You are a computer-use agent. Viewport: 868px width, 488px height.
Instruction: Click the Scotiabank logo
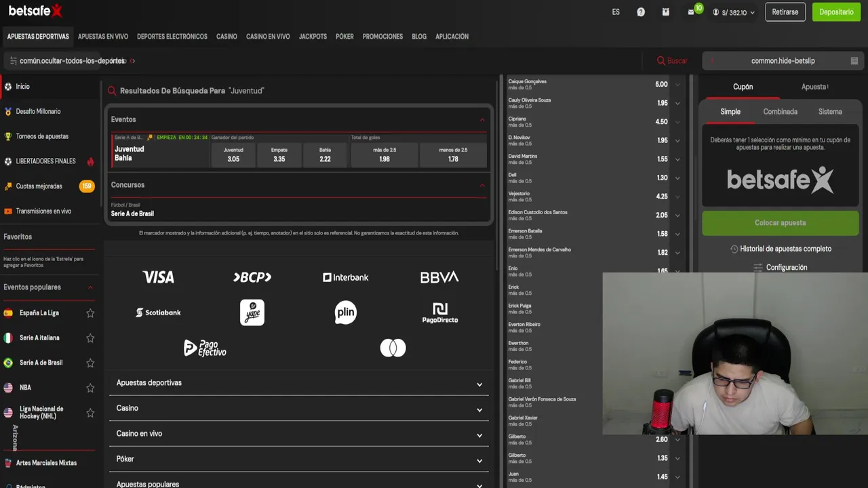tap(158, 312)
